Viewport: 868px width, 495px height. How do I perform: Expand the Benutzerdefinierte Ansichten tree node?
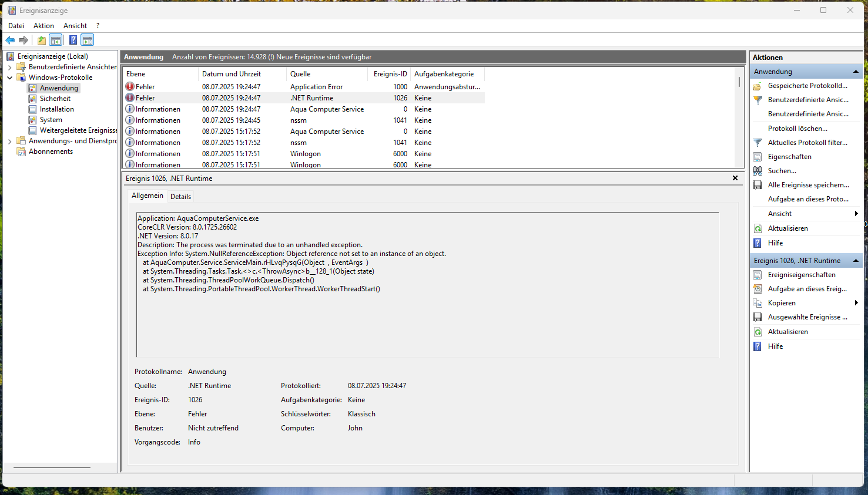(9, 67)
